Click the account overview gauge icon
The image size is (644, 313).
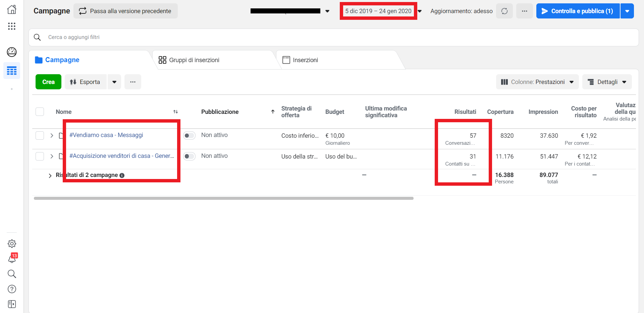pos(12,52)
